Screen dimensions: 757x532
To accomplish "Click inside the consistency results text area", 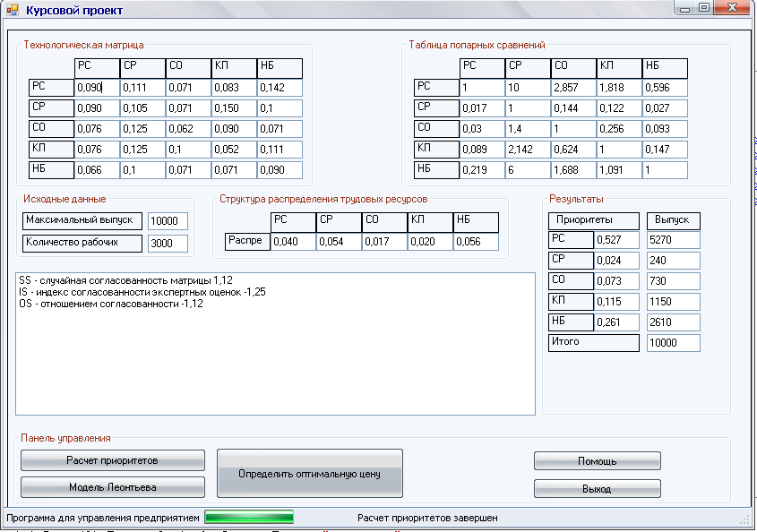I will pyautogui.click(x=276, y=358).
